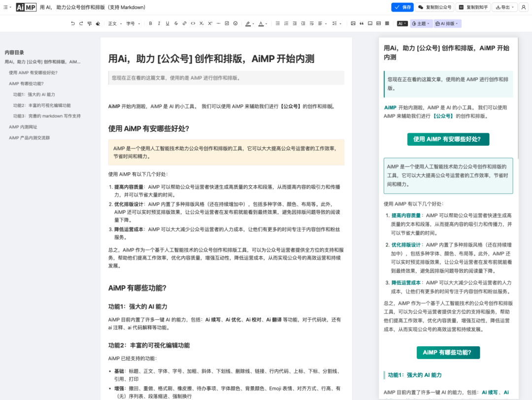This screenshot has height=400, width=532.
Task: Click the 保存 save button
Action: pos(402,7)
